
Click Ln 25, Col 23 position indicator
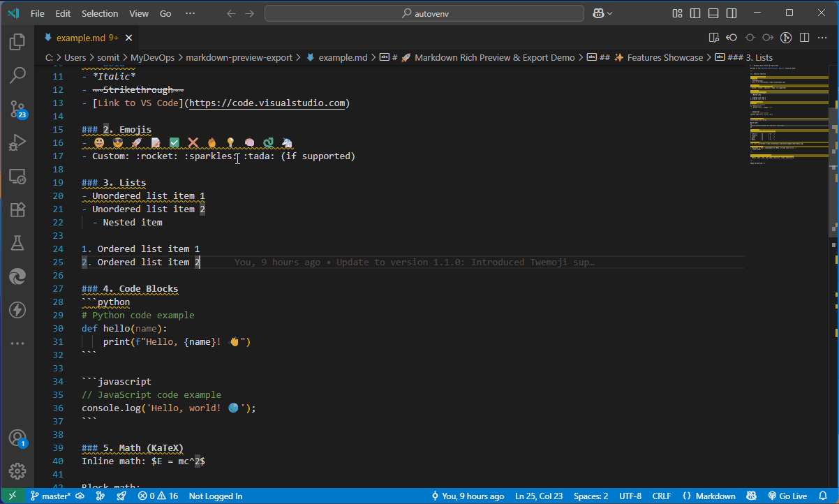pos(539,496)
